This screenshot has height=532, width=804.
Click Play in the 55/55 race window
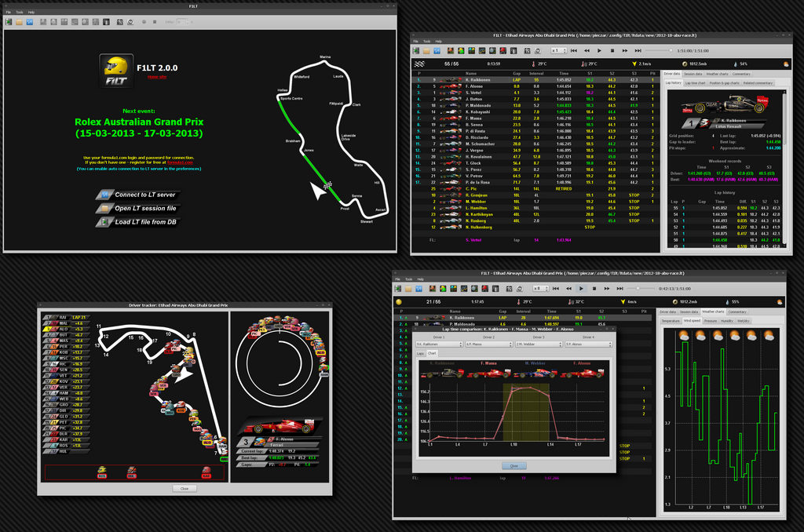tap(599, 51)
